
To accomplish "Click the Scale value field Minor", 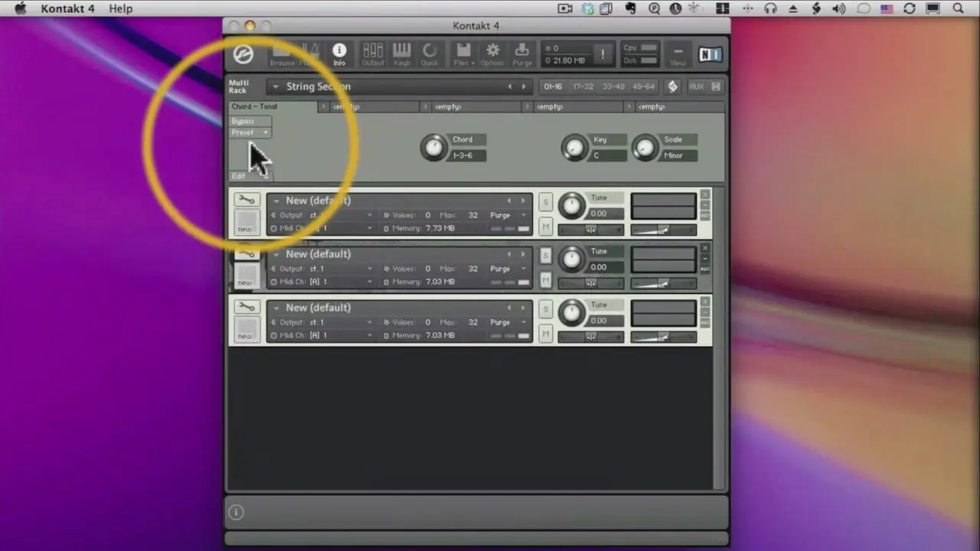I will tap(678, 155).
